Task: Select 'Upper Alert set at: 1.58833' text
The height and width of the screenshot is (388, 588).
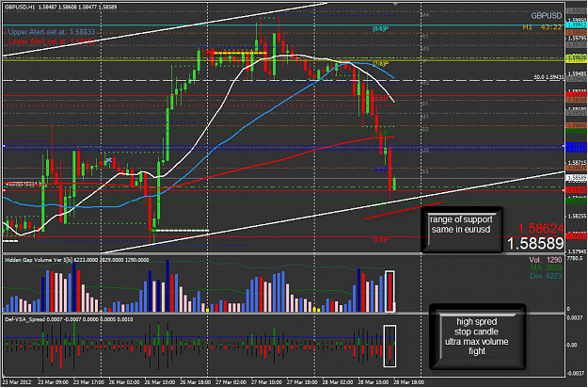Action: [52, 32]
